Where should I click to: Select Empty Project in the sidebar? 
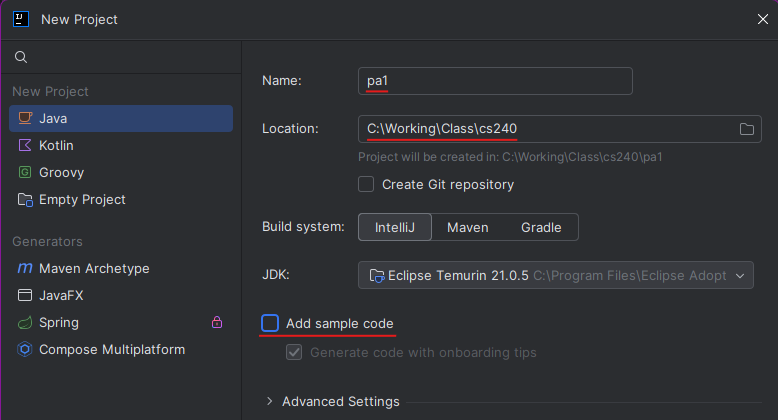(82, 199)
